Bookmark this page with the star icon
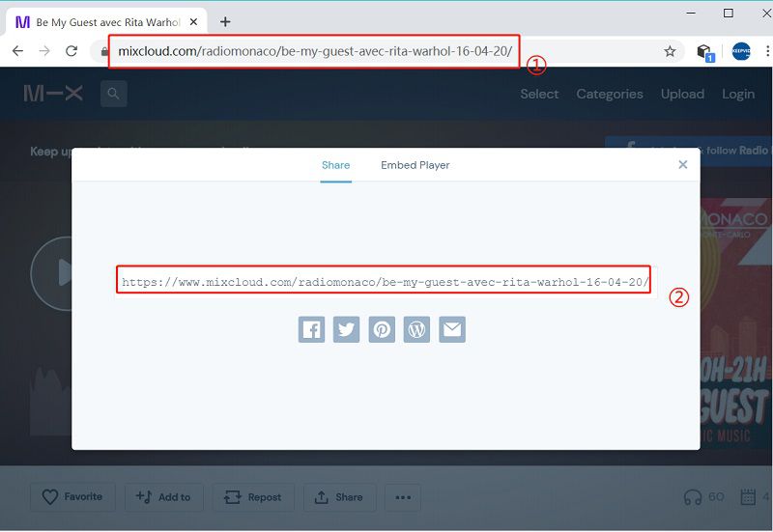This screenshot has height=532, width=773. click(670, 51)
